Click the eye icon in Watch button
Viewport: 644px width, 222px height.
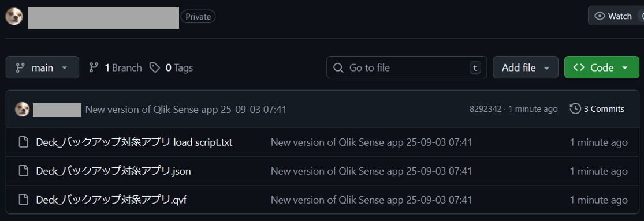600,16
